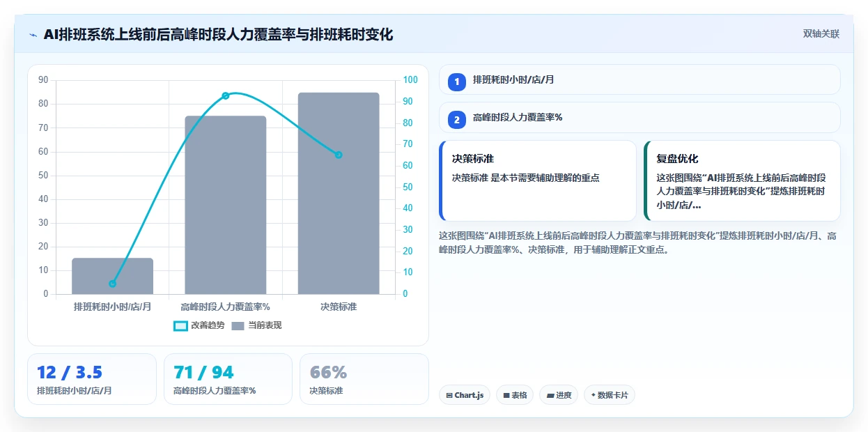The height and width of the screenshot is (432, 868).
Task: Click the 排班耗时小时/店/月 bar in chart
Action: click(x=112, y=276)
